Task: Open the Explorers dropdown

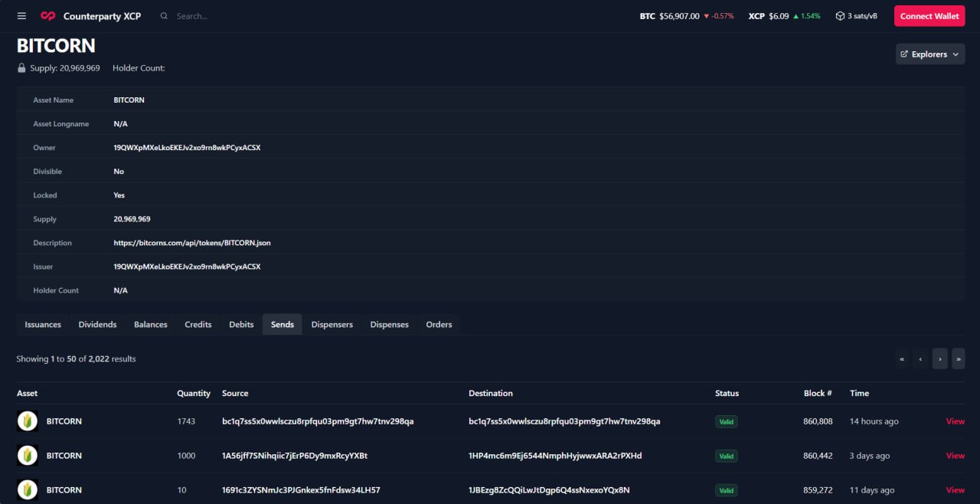Action: coord(930,54)
